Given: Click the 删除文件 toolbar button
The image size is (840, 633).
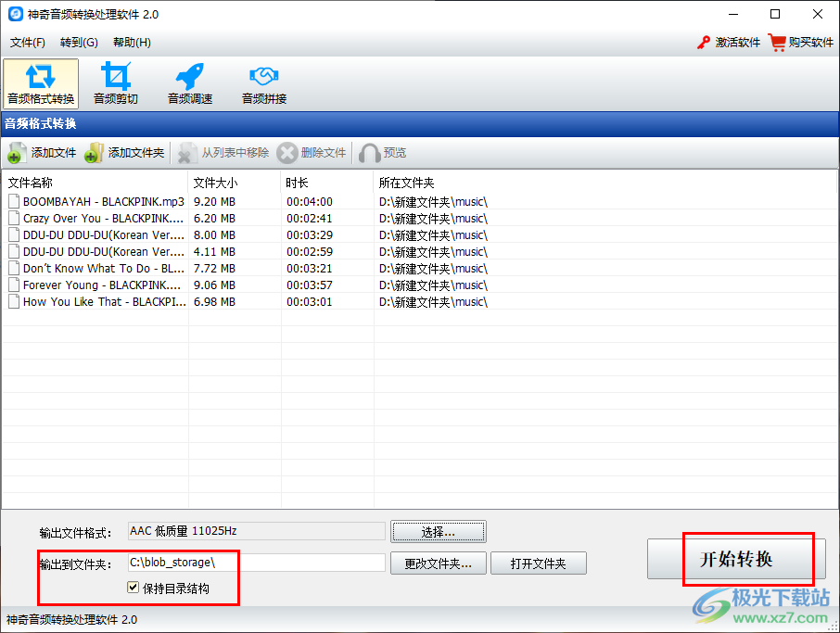Looking at the screenshot, I should click(312, 153).
